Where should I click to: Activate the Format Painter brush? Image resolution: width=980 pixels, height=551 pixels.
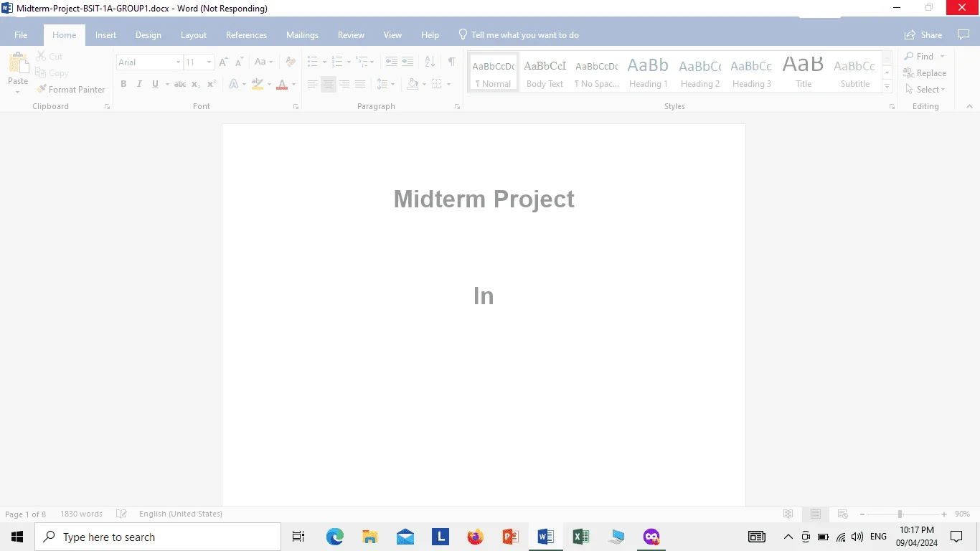pyautogui.click(x=70, y=90)
